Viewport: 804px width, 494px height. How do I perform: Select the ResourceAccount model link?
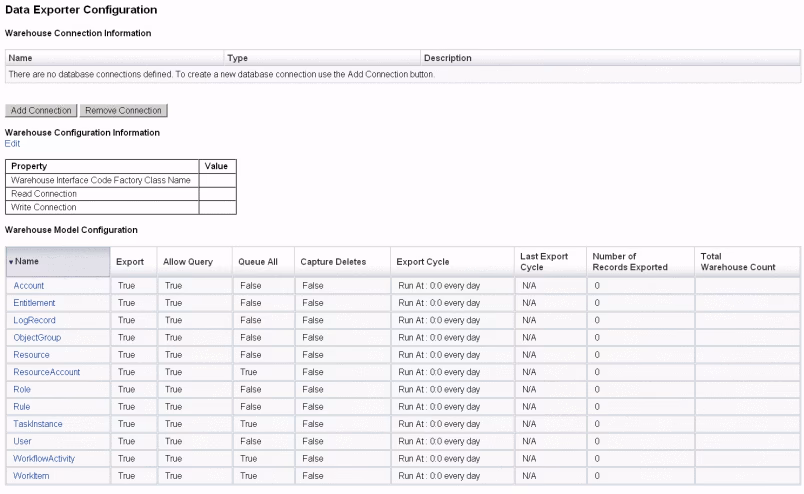(x=47, y=372)
